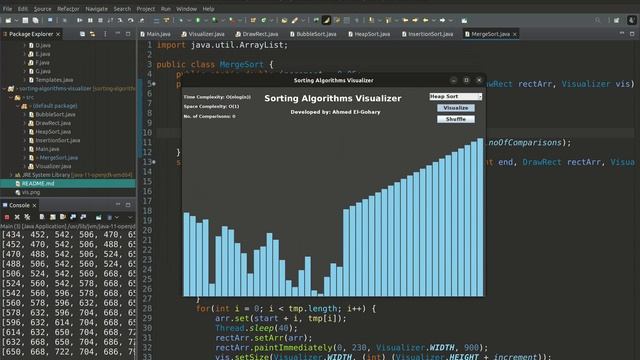Collapse the src folder node
The height and width of the screenshot is (360, 640).
(x=11, y=98)
